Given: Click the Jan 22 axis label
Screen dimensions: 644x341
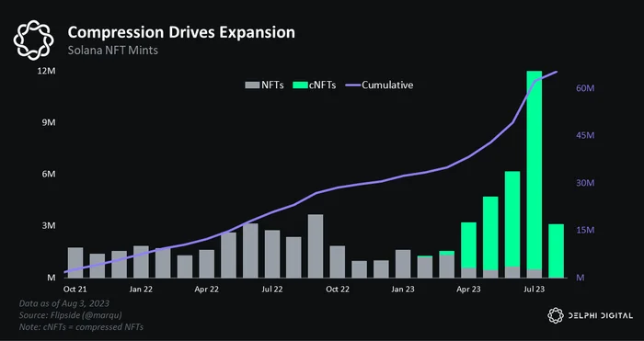Looking at the screenshot, I should click(x=141, y=290).
